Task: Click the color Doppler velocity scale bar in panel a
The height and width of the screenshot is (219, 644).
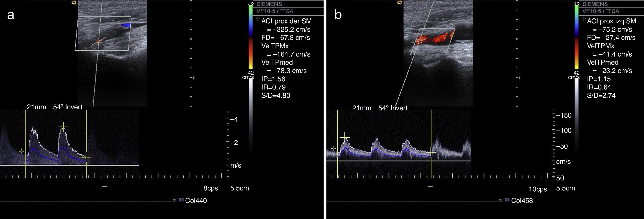Action: (x=251, y=37)
